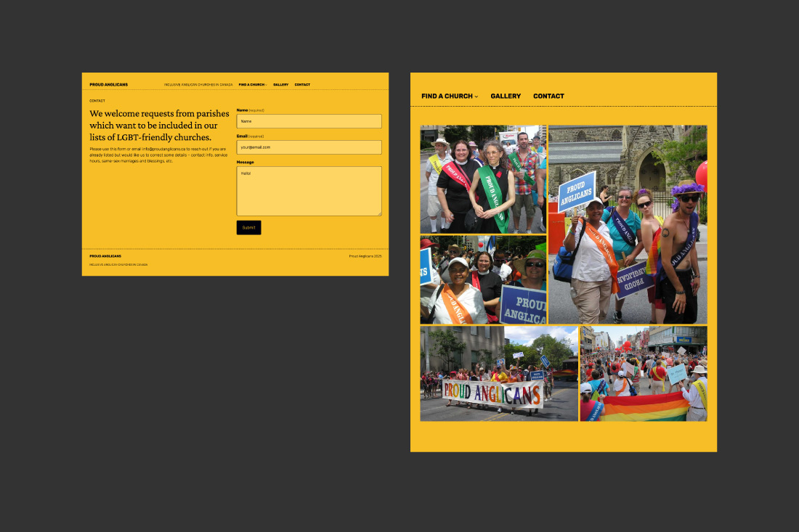This screenshot has width=799, height=532.
Task: Select the photo of marchers in orange sashes
Action: click(482, 279)
